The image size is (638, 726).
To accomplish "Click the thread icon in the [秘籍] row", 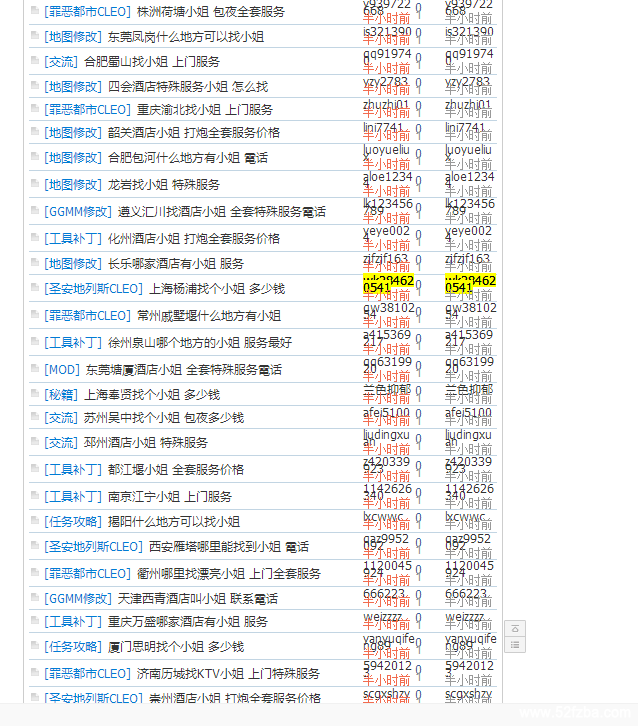I will coord(34,393).
